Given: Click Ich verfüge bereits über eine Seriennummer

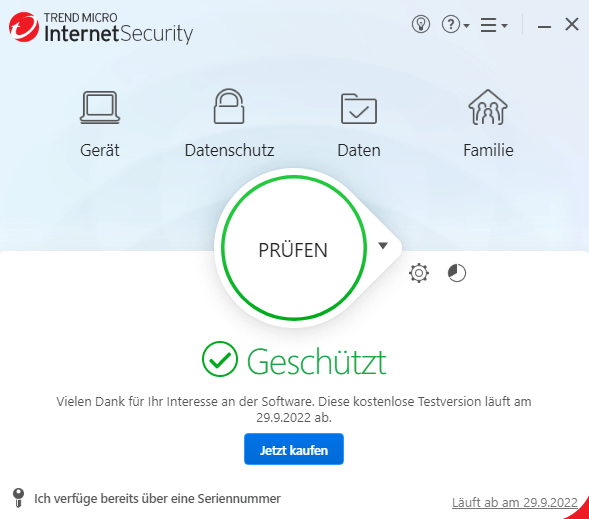Looking at the screenshot, I should click(157, 499).
